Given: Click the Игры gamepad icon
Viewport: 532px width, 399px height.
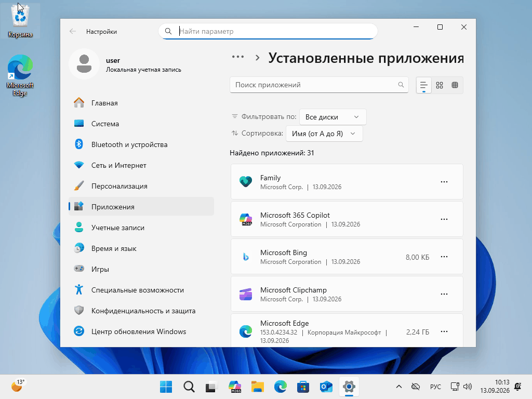Looking at the screenshot, I should pyautogui.click(x=79, y=269).
